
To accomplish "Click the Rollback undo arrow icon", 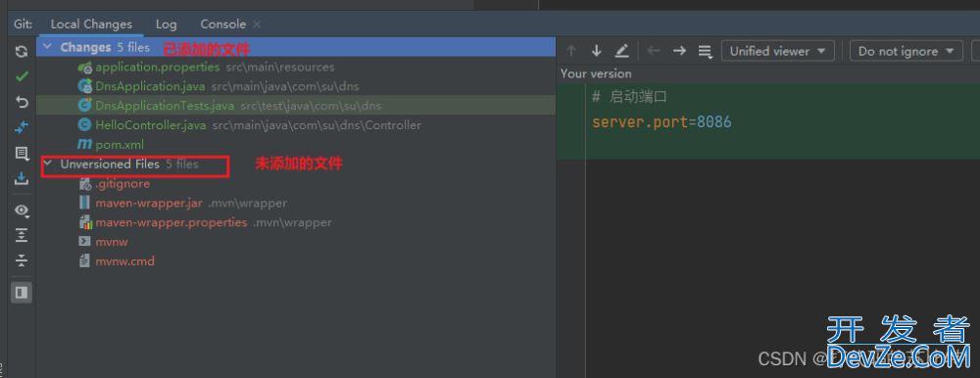I will 22,102.
